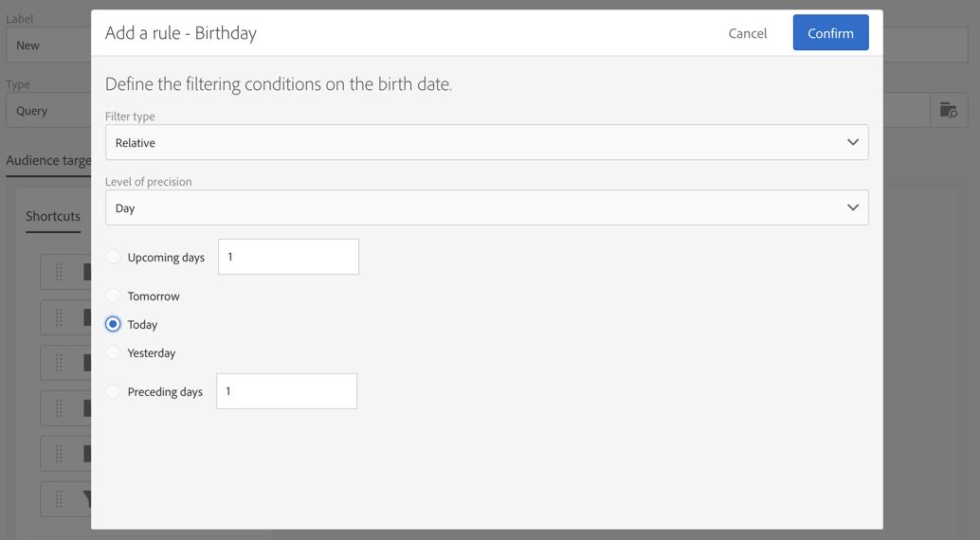This screenshot has width=980, height=540.
Task: Expand the Level of precision dropdown
Action: (486, 208)
